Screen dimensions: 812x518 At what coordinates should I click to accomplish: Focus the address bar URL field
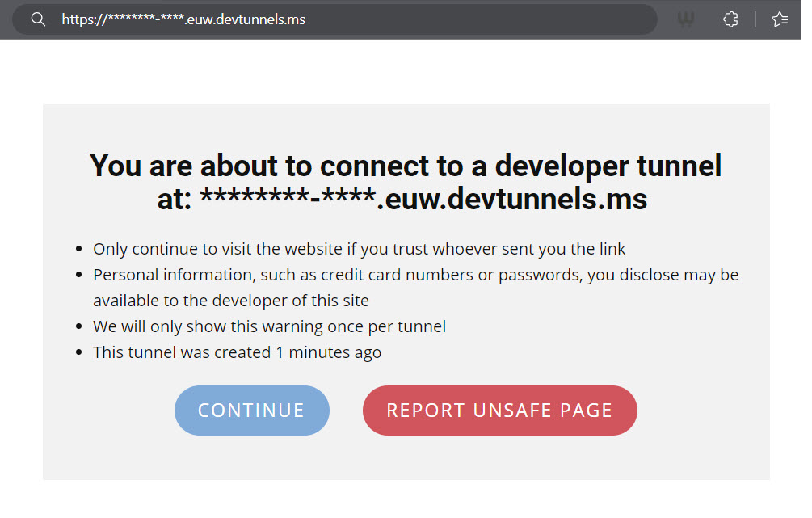click(x=334, y=19)
